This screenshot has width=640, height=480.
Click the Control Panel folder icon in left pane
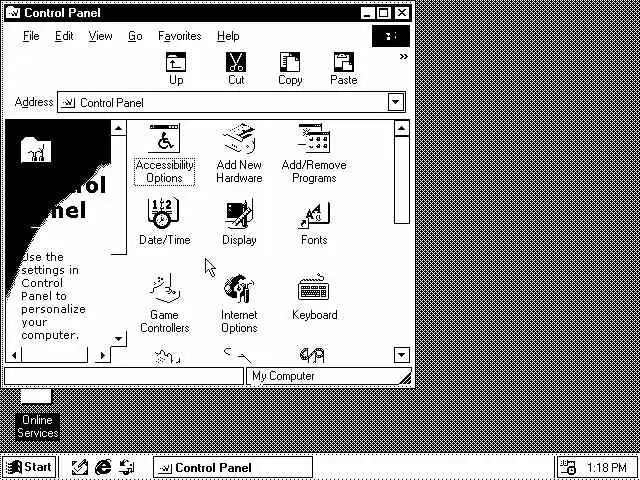tap(36, 149)
